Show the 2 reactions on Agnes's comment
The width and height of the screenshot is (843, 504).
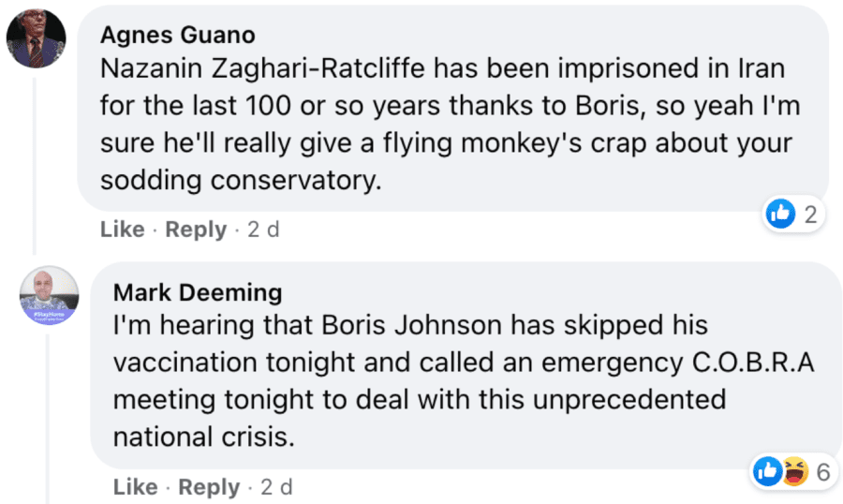click(x=810, y=215)
